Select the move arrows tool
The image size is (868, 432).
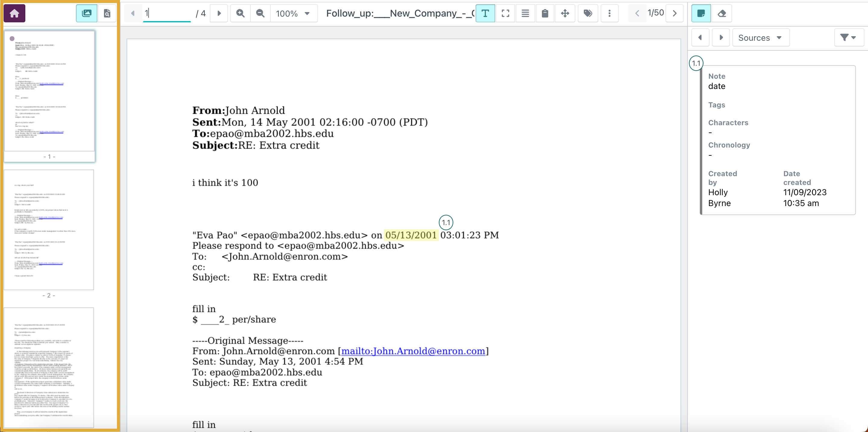pos(565,14)
